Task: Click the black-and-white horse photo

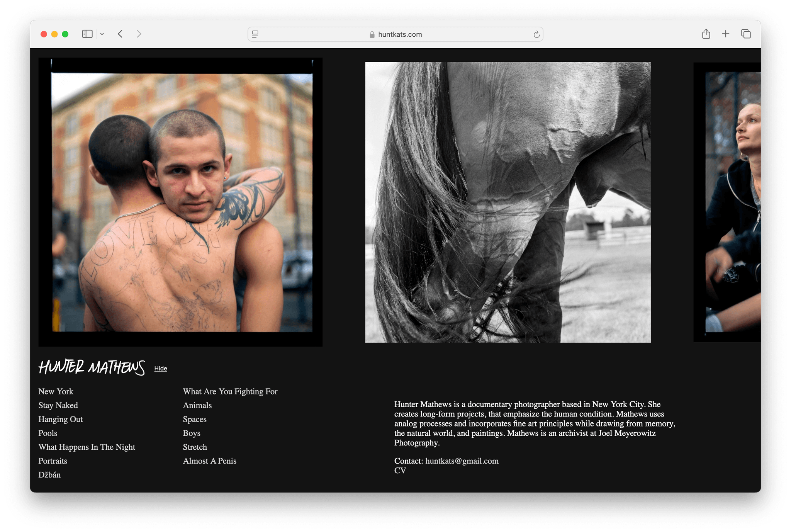Action: click(508, 202)
